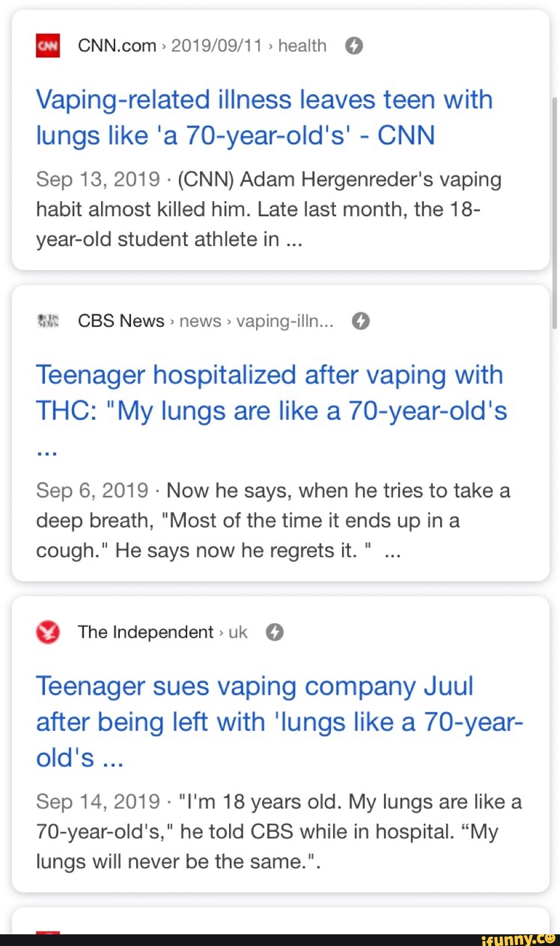Click the CBS News favicon
Screen dimensions: 560x946
(x=48, y=320)
